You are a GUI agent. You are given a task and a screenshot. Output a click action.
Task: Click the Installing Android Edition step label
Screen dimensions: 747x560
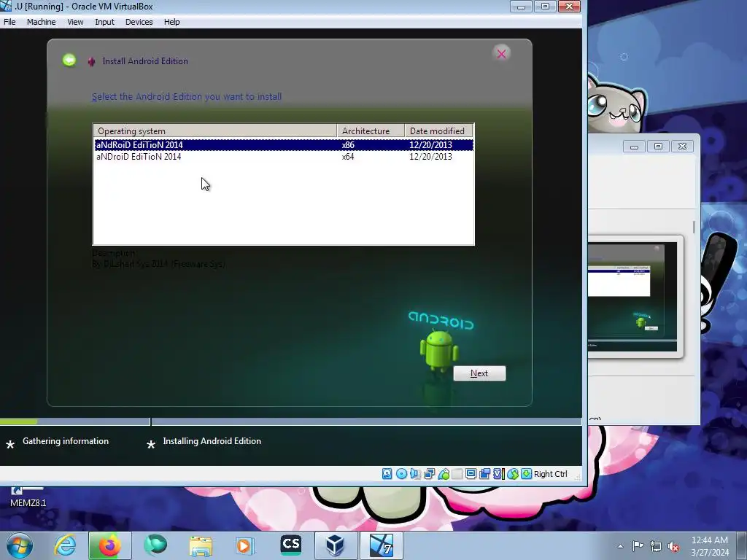(212, 441)
